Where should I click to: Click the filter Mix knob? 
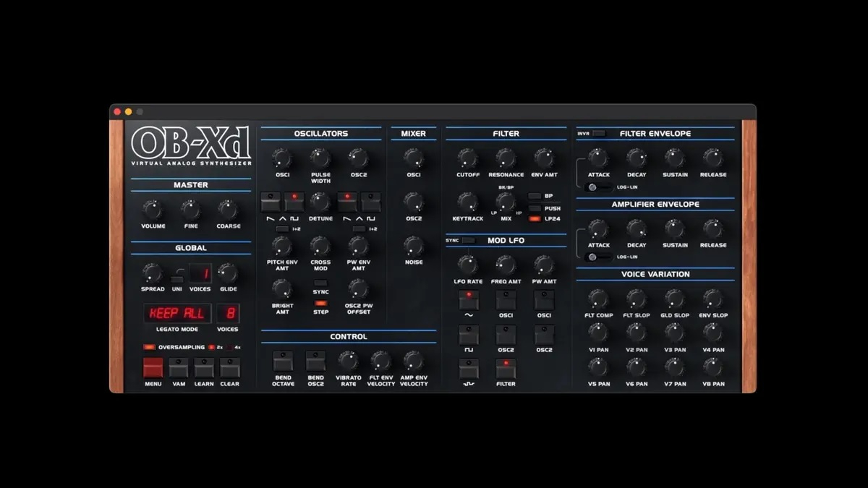[x=506, y=202]
